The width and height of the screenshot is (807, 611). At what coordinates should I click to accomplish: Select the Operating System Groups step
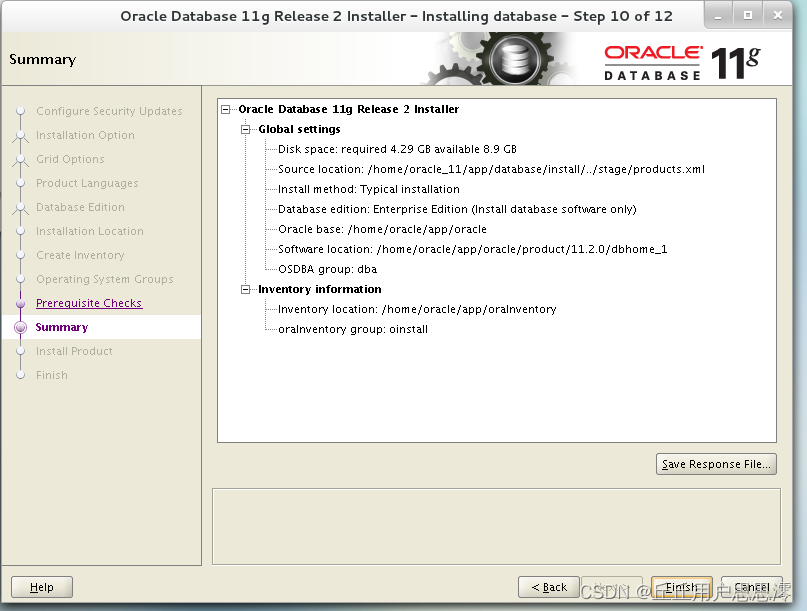click(x=104, y=279)
